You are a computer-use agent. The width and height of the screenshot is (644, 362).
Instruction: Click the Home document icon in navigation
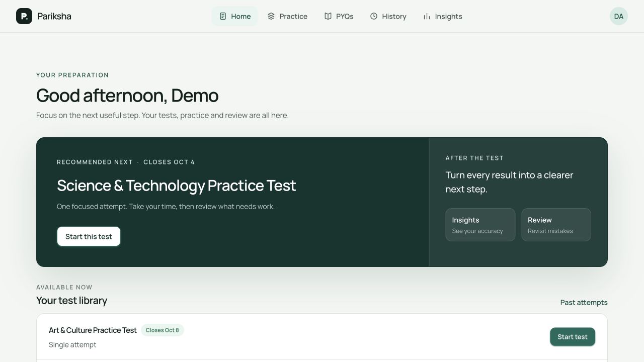coord(223,16)
